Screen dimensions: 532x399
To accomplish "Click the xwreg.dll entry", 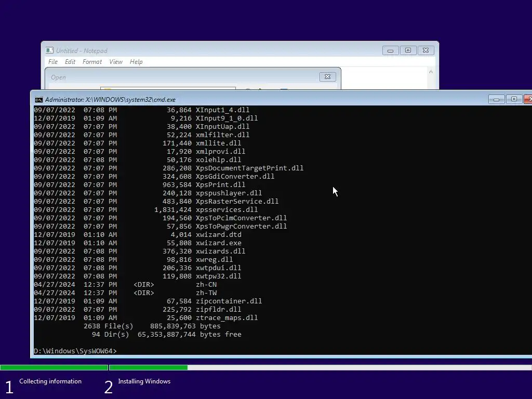I will [x=214, y=260].
